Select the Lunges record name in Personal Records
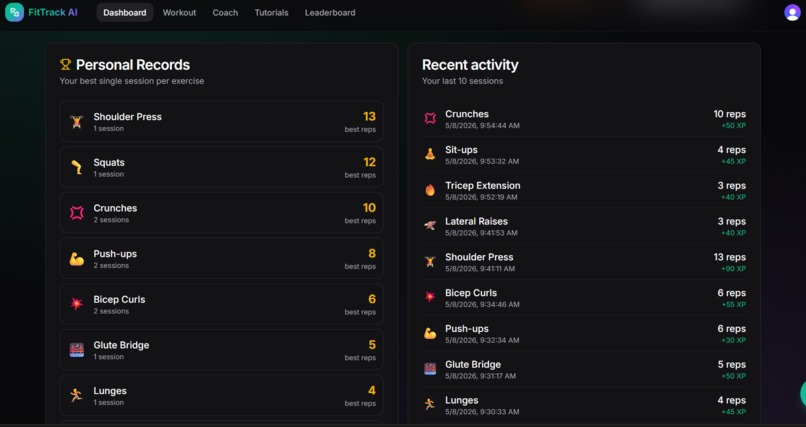Image resolution: width=806 pixels, height=427 pixels. [110, 391]
